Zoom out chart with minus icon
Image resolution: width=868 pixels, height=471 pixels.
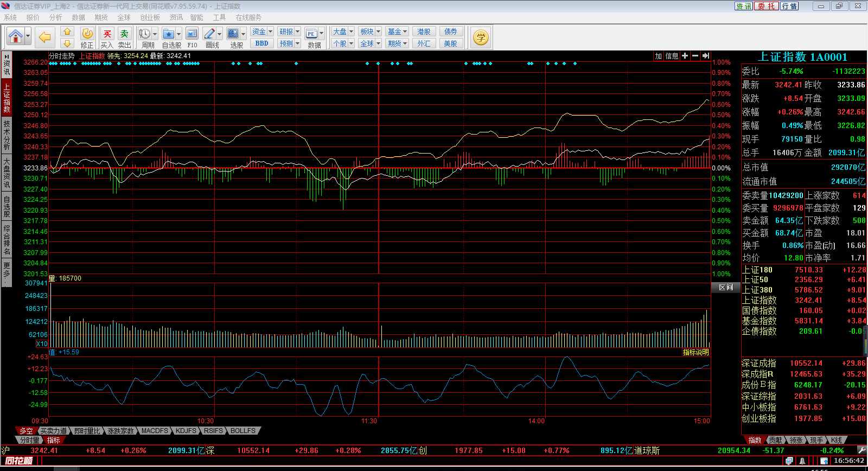[695, 56]
